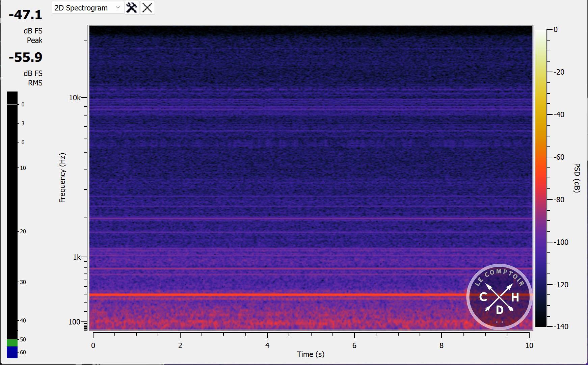Click the -60 value on PSD colorbar
Image resolution: width=588 pixels, height=365 pixels.
pos(559,157)
